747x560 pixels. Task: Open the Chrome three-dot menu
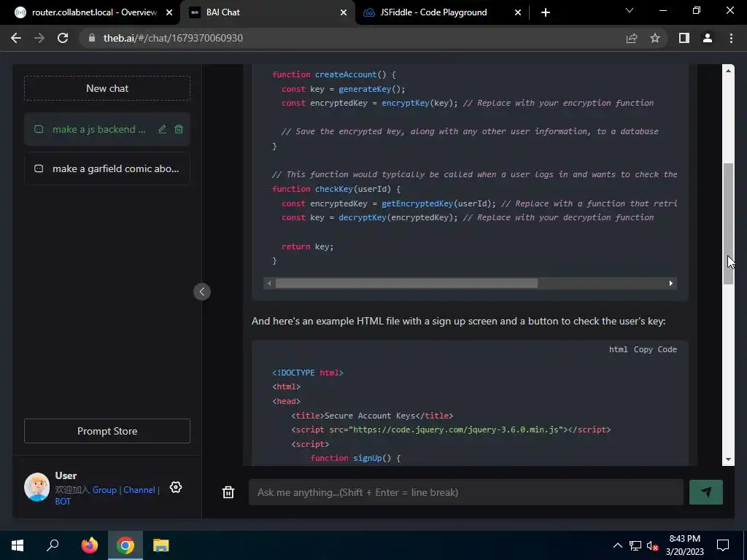[x=731, y=38]
